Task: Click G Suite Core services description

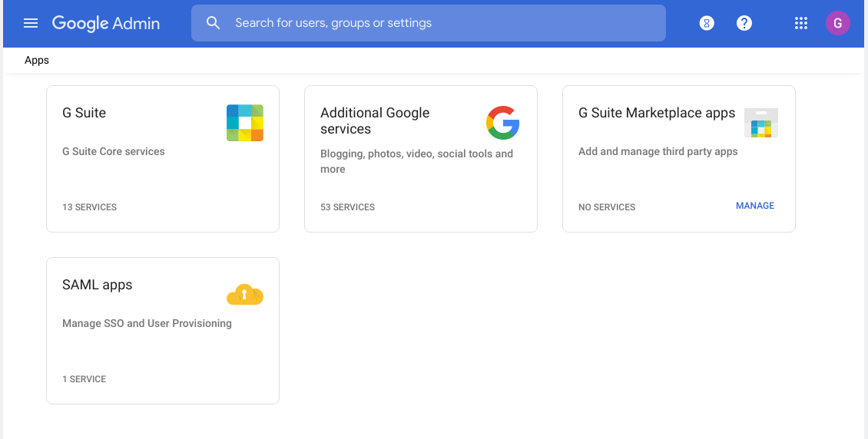Action: click(114, 151)
